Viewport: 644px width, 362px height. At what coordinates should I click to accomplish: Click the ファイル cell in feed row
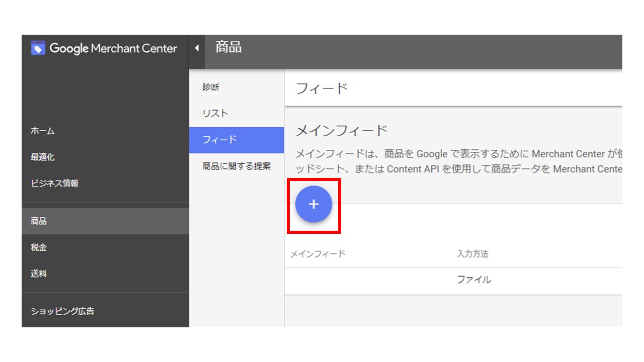pyautogui.click(x=474, y=280)
